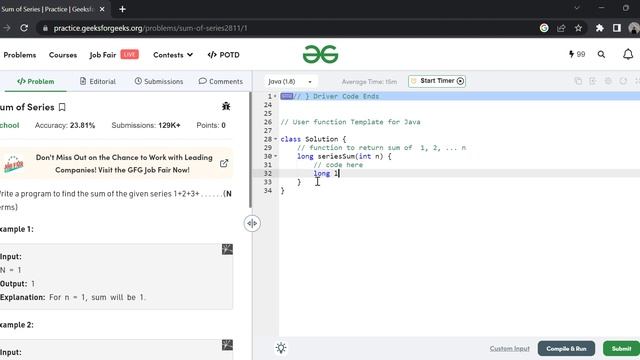Open the search magnifier icon
This screenshot has width=640, height=360.
tap(601, 54)
